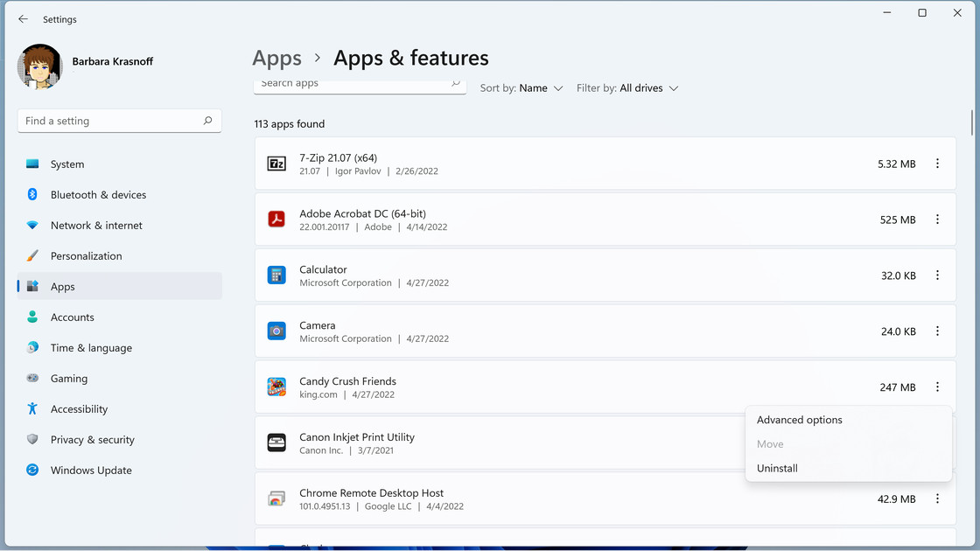Click the Candy Crush Friends app icon
Image resolution: width=980 pixels, height=551 pixels.
(276, 387)
